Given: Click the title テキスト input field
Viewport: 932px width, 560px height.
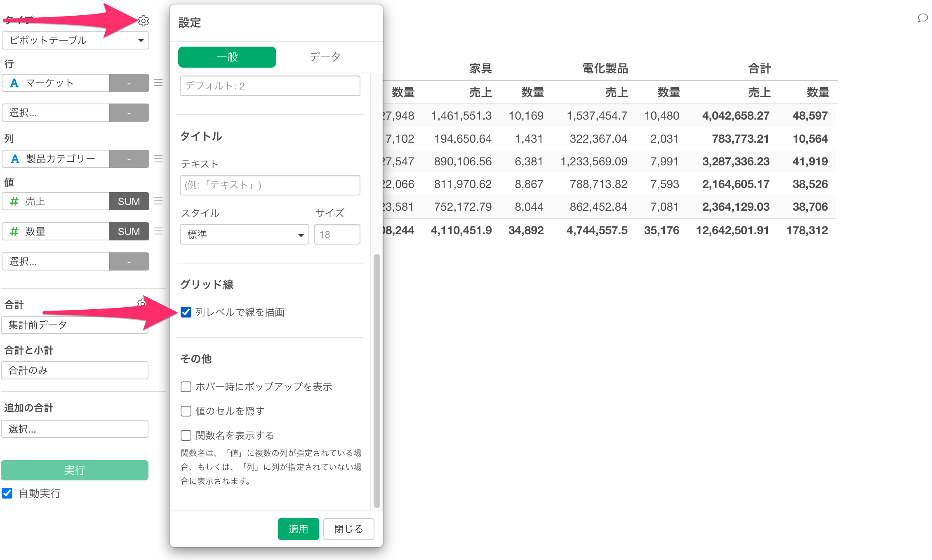Looking at the screenshot, I should 270,185.
